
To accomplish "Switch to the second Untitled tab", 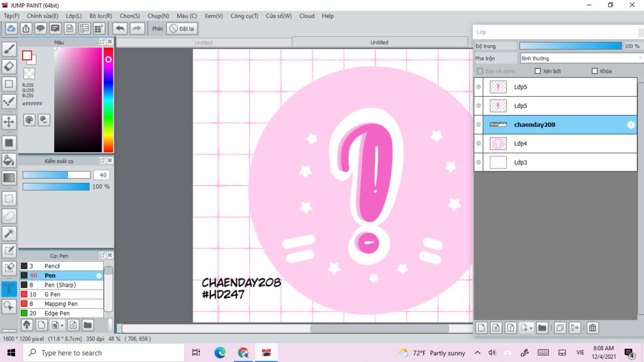I will (379, 43).
